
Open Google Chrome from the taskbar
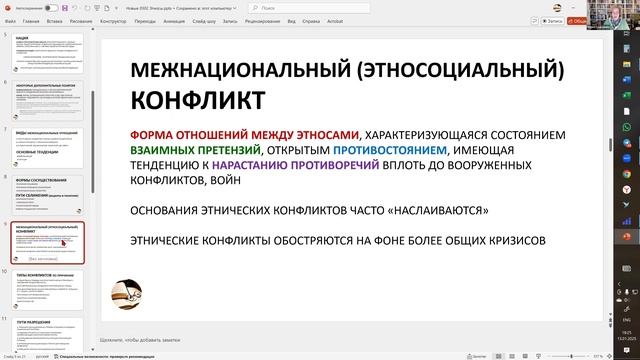tap(627, 174)
